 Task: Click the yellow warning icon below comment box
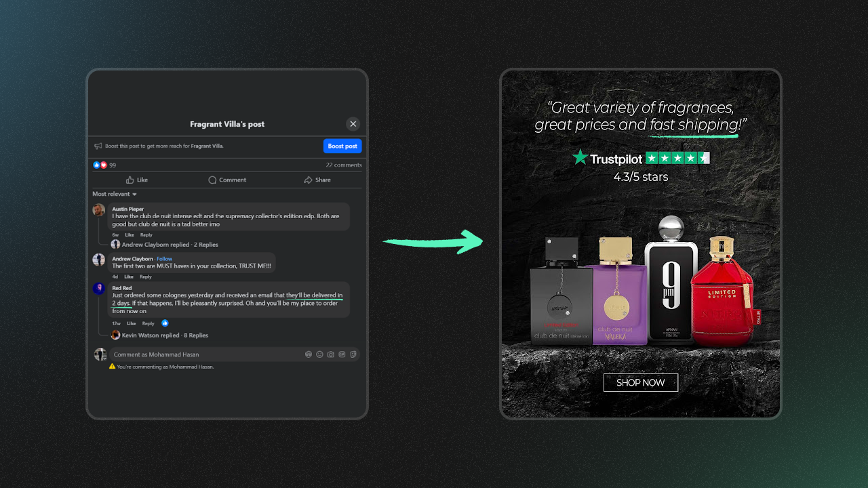(x=113, y=367)
